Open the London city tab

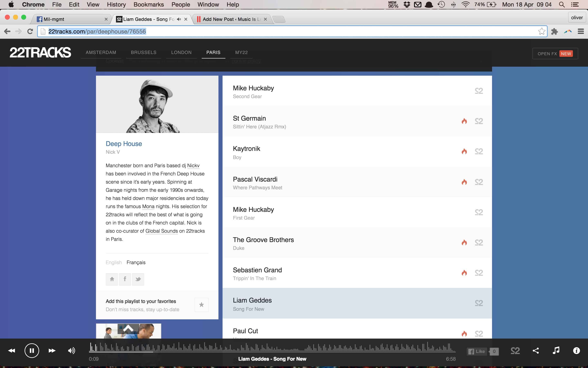pos(181,52)
